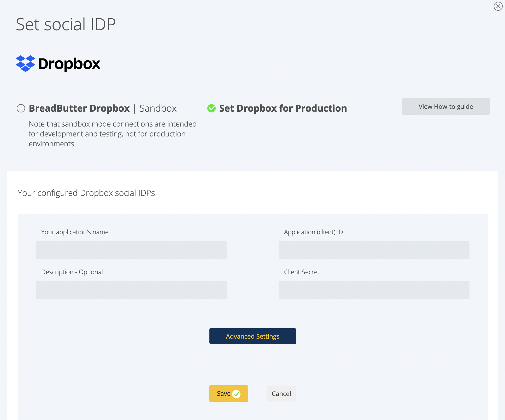Click the Description - Optional field
This screenshot has width=505, height=420.
pyautogui.click(x=131, y=290)
